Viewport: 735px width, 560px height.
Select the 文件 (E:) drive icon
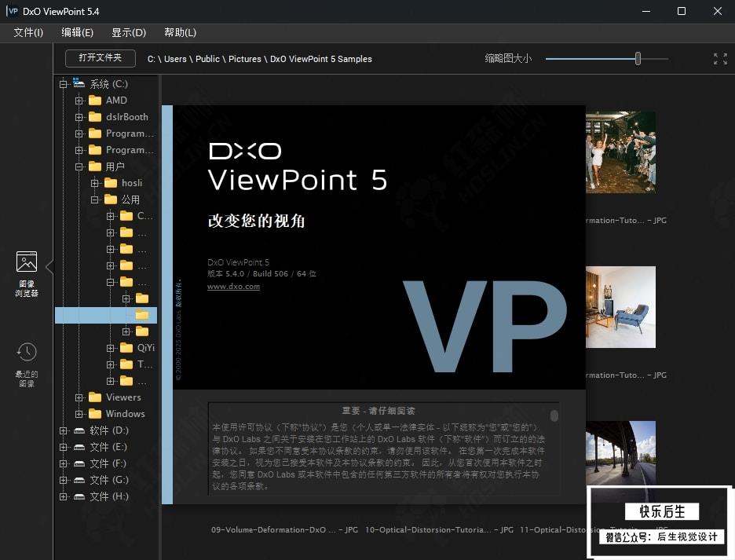79,447
